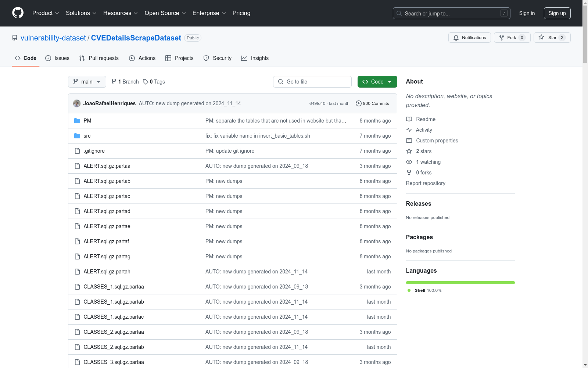Click the Report repository link
Image resolution: width=588 pixels, height=368 pixels.
coord(426,183)
